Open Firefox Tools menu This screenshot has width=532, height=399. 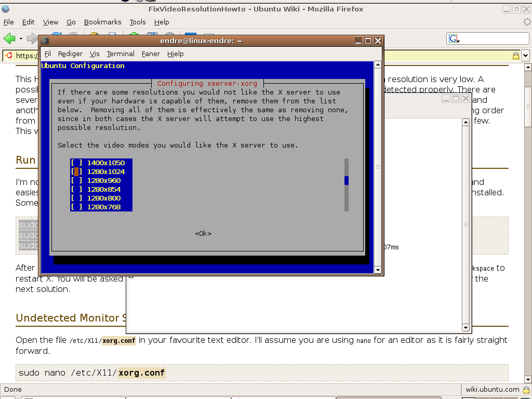(137, 22)
